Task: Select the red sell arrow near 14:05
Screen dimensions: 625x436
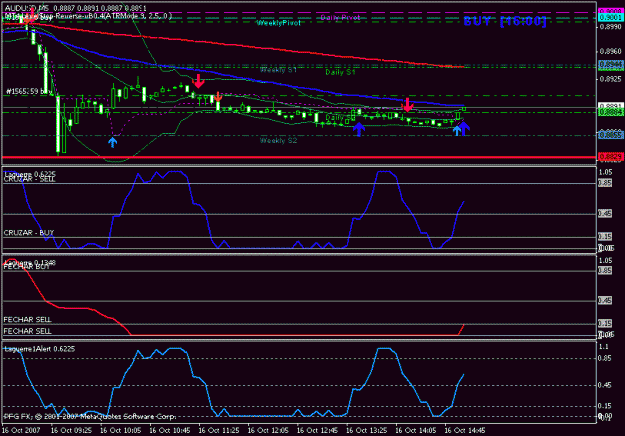Action: coord(407,104)
